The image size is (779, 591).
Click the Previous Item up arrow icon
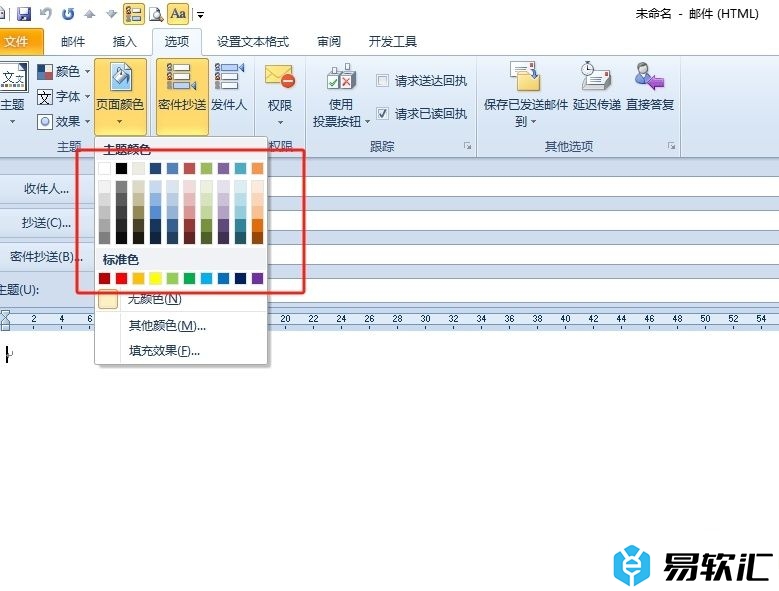(x=89, y=14)
